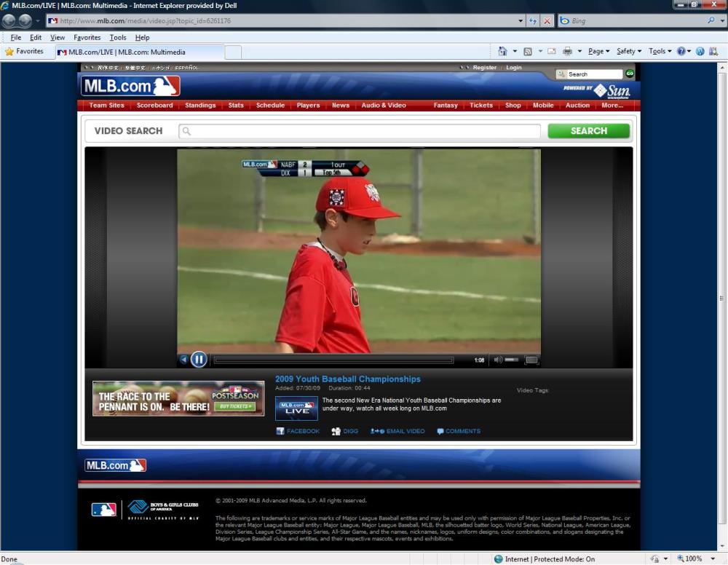This screenshot has width=728, height=565.
Task: Click the rewind arrow in the video player
Action: [x=183, y=360]
